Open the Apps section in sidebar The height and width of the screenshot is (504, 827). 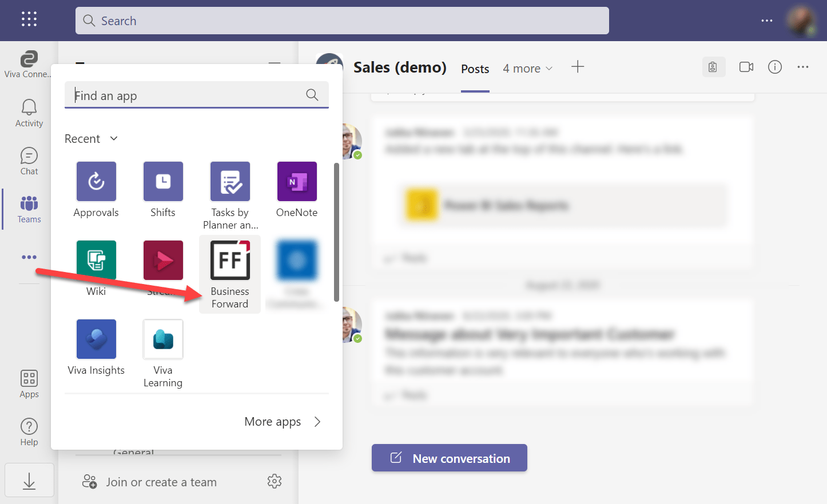point(29,383)
